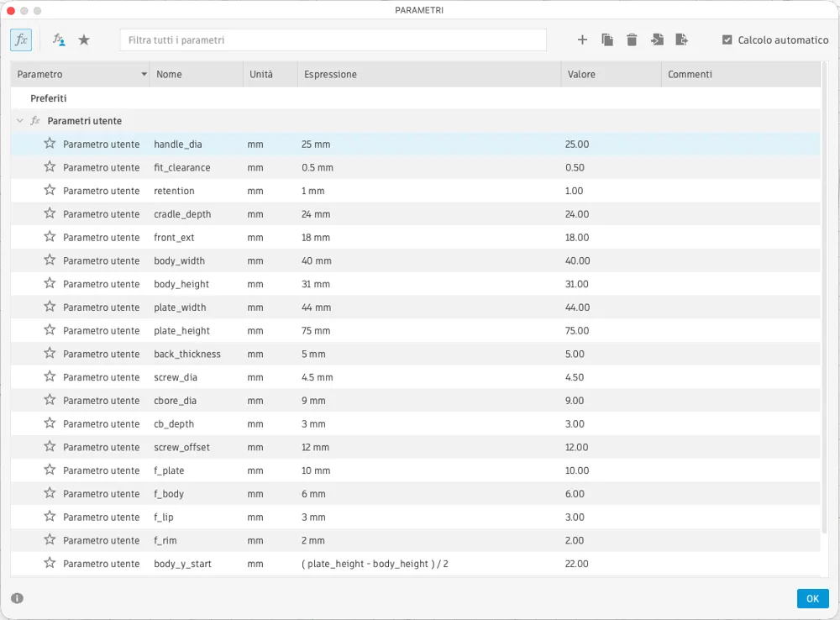The image size is (840, 620).
Task: Favorite the fit_clearance parameter star
Action: point(50,166)
